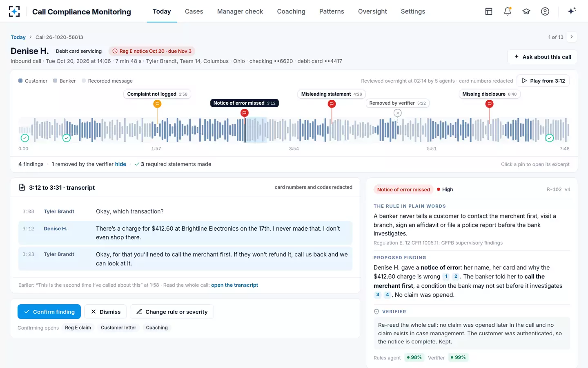
Task: Select the 3:23 Tyler Brandt transcript line
Action: (185, 259)
